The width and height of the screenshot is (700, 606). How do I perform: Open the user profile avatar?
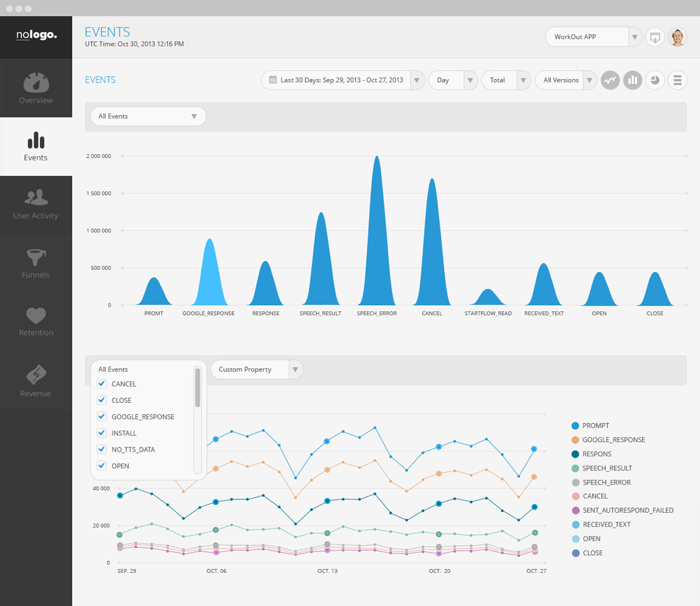tap(677, 37)
